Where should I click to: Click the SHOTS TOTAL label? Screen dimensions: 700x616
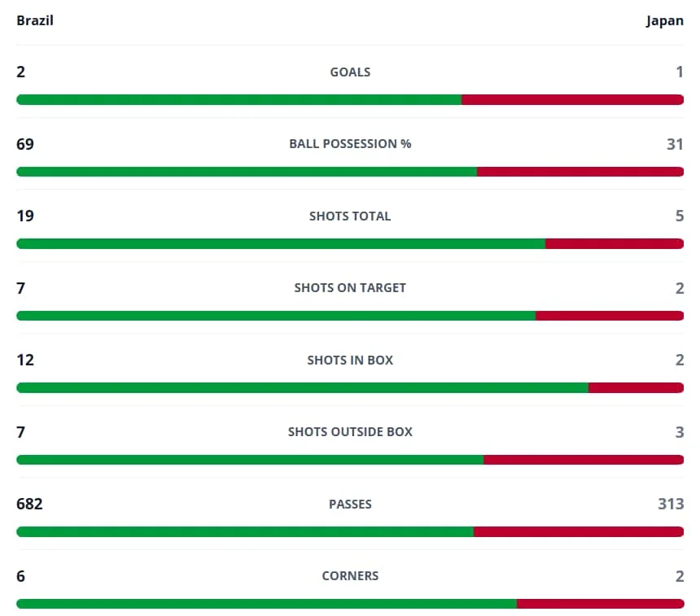pos(350,216)
